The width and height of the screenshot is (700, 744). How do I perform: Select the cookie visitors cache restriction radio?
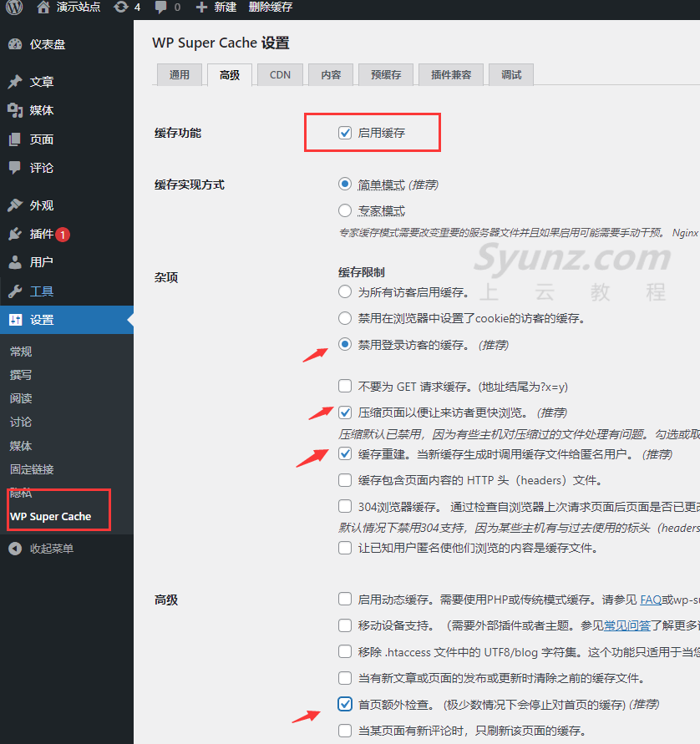coord(345,318)
